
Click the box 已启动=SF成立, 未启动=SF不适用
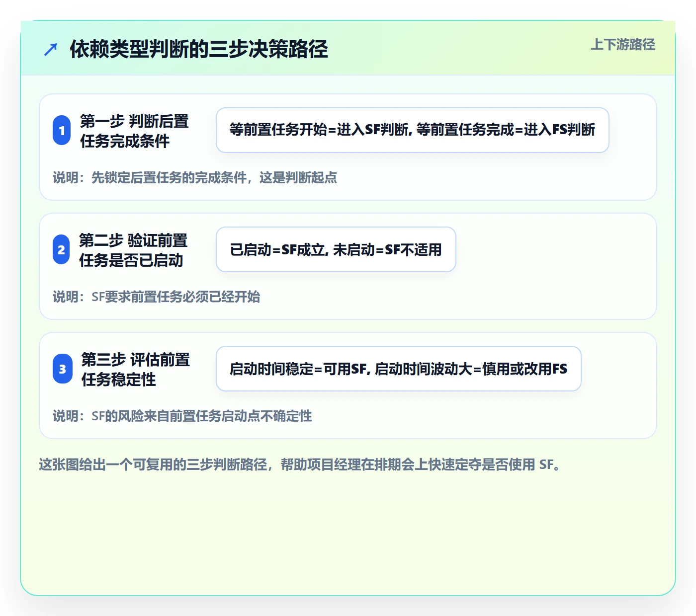[336, 249]
